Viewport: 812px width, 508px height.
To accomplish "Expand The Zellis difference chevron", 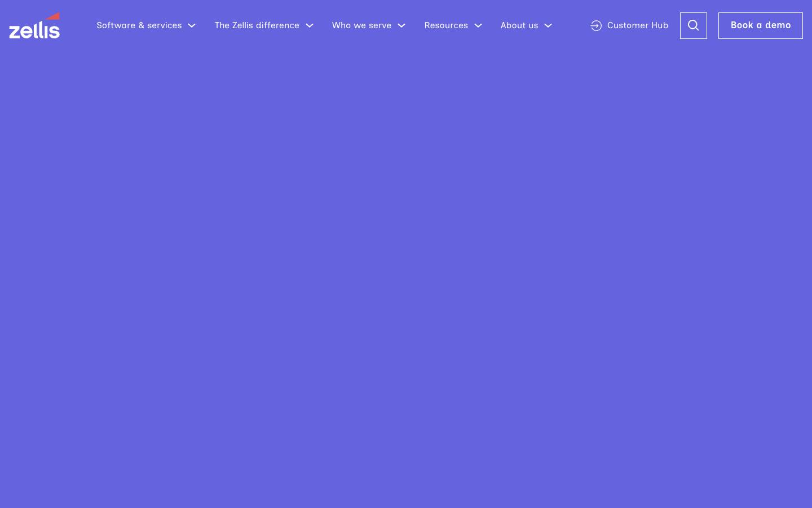I will (x=310, y=25).
